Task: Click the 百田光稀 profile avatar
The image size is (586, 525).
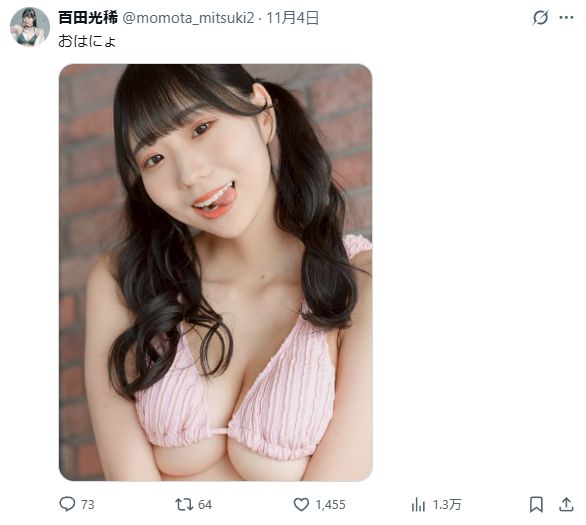Action: click(30, 27)
